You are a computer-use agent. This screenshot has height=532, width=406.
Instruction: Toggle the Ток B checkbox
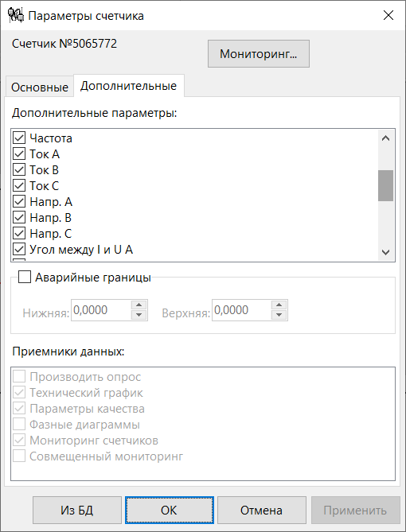(x=19, y=170)
